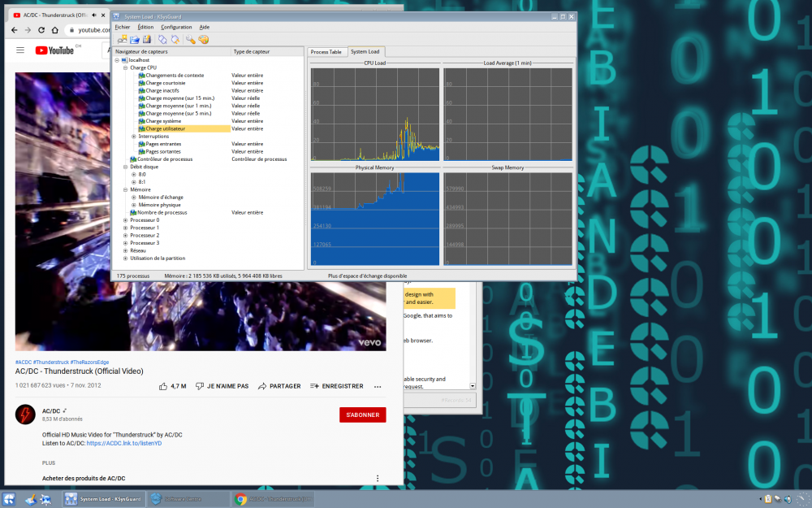Image resolution: width=812 pixels, height=508 pixels.
Task: Open the Édition menu
Action: click(145, 27)
